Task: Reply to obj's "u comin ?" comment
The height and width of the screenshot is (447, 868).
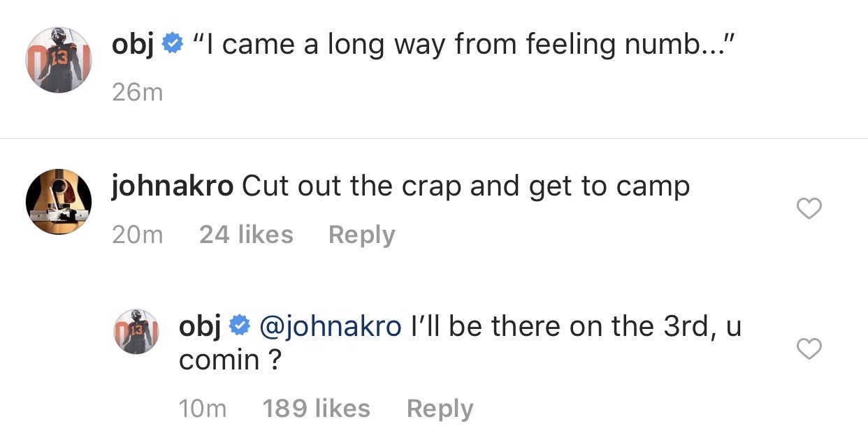Action: point(440,409)
